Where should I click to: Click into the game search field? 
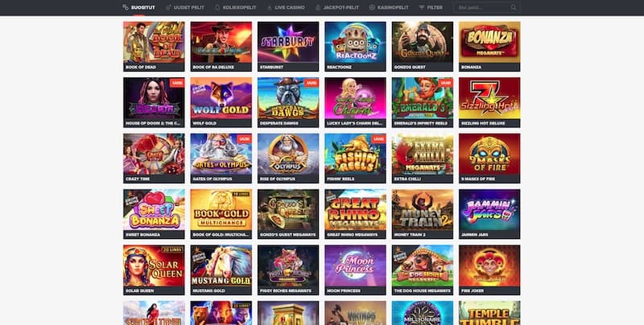point(487,7)
